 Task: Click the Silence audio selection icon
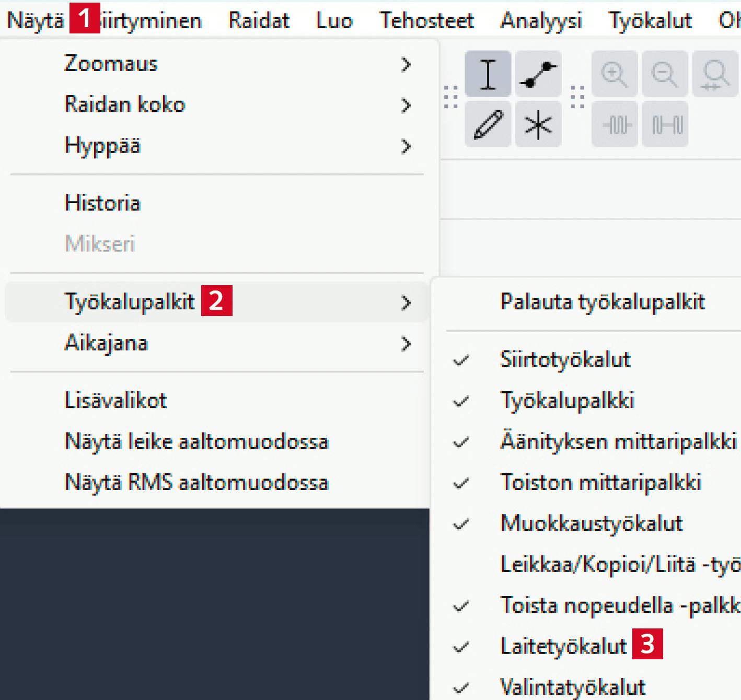pos(665,125)
